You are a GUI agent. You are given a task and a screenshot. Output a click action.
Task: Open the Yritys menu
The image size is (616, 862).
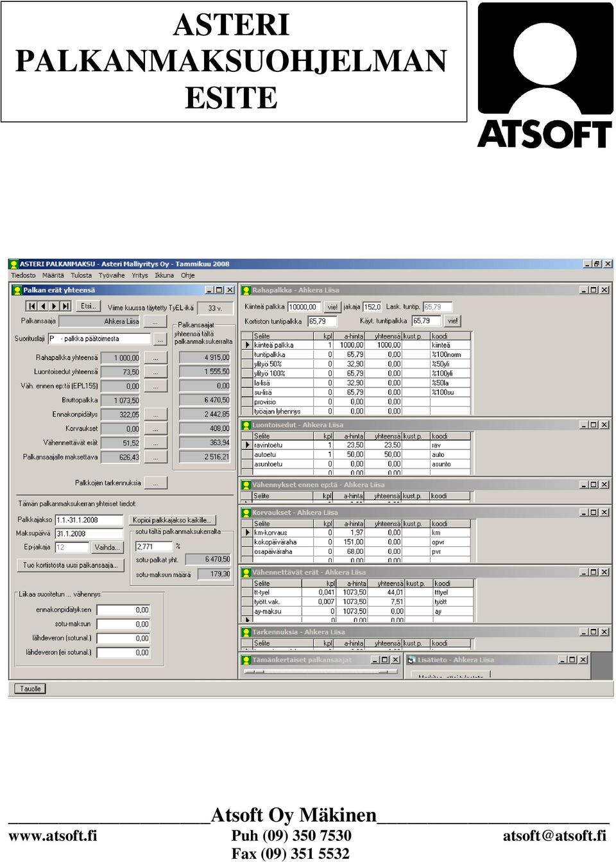(140, 275)
